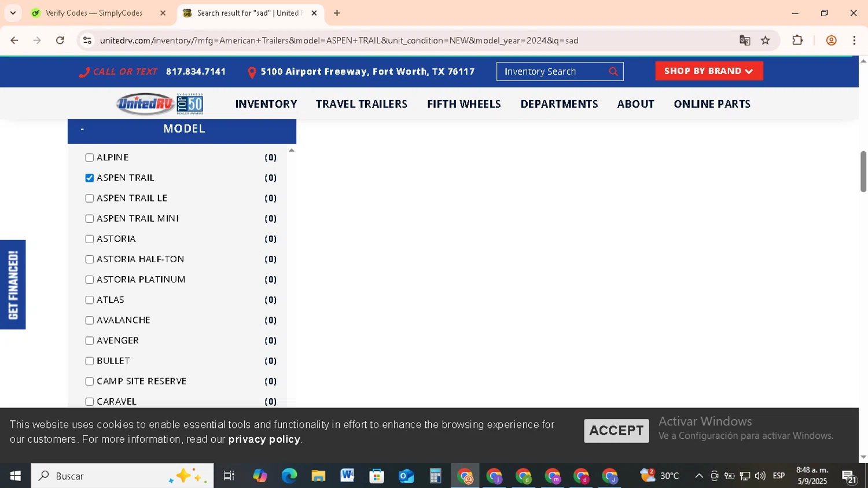
Task: Check the ASPEN TRAIL MINI checkbox
Action: pos(90,219)
